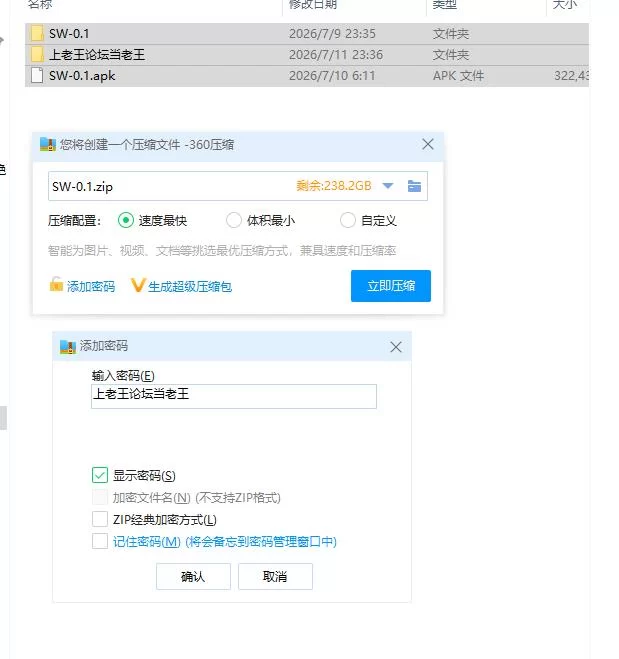The height and width of the screenshot is (659, 619).
Task: Click the date 2026/7/11 23:36
Action: 336,55
